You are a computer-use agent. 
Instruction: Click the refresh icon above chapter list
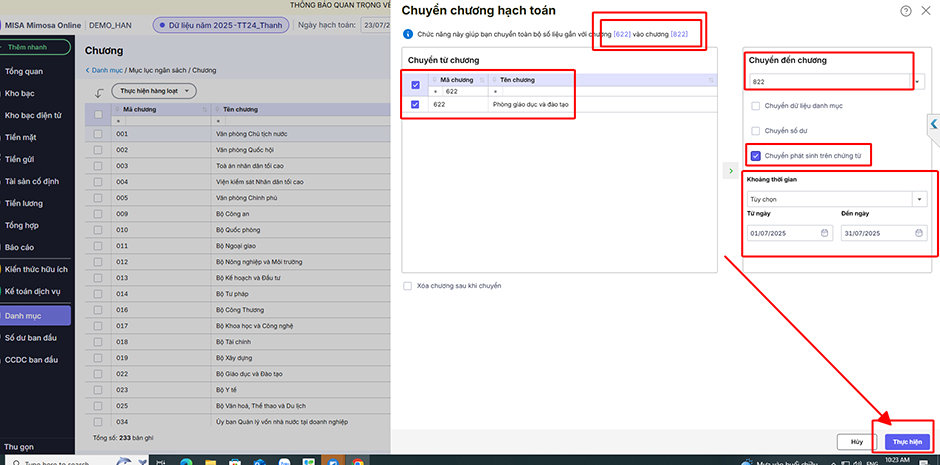tap(99, 91)
